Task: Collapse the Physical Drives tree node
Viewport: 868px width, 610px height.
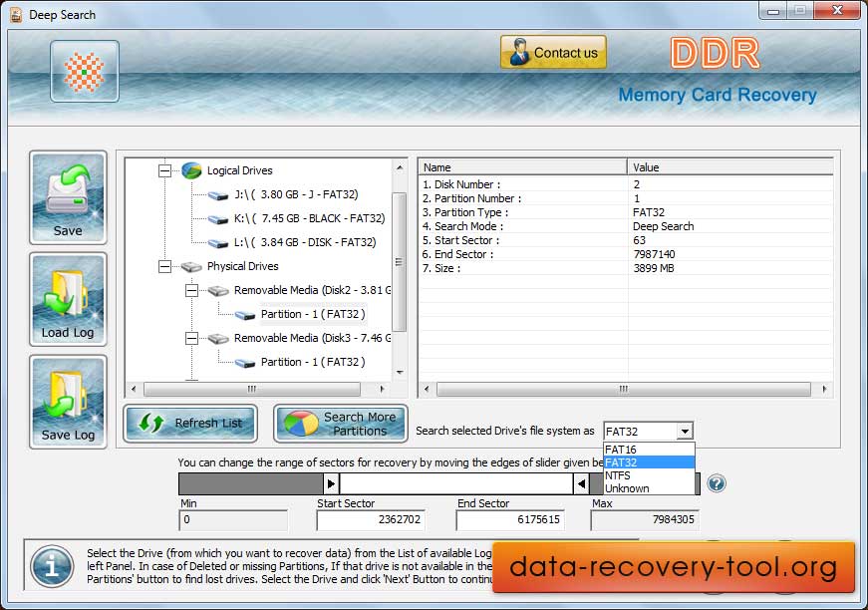Action: tap(165, 267)
